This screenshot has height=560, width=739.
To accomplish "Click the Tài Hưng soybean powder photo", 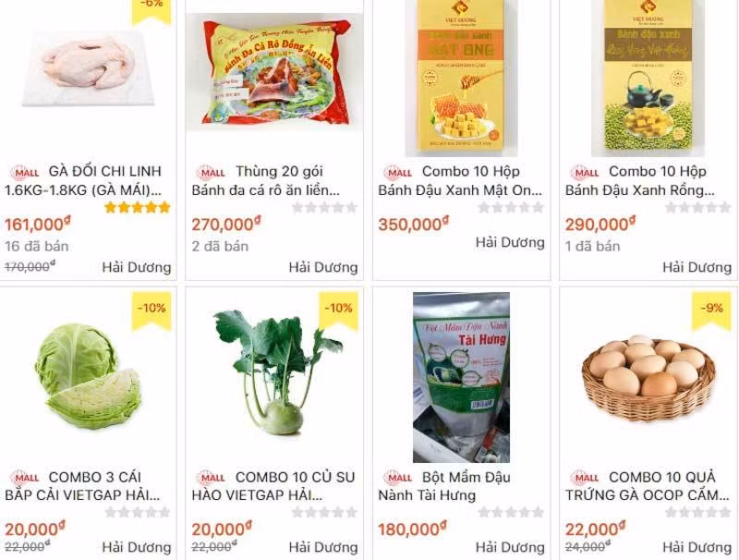I will pyautogui.click(x=461, y=377).
